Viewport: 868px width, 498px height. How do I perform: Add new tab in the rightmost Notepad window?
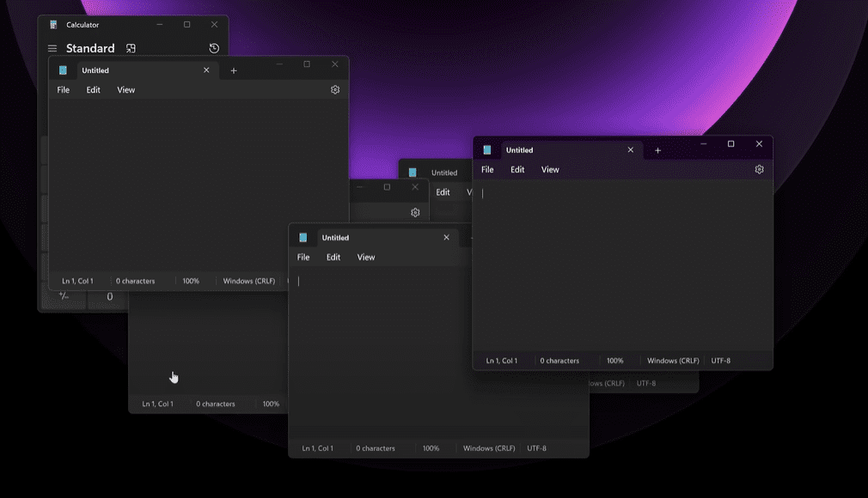[x=658, y=150]
